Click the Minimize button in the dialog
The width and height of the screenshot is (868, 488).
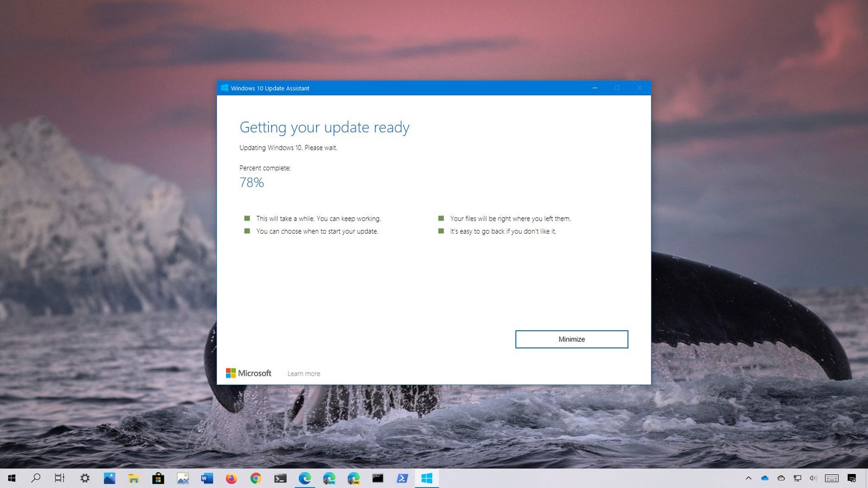click(571, 339)
